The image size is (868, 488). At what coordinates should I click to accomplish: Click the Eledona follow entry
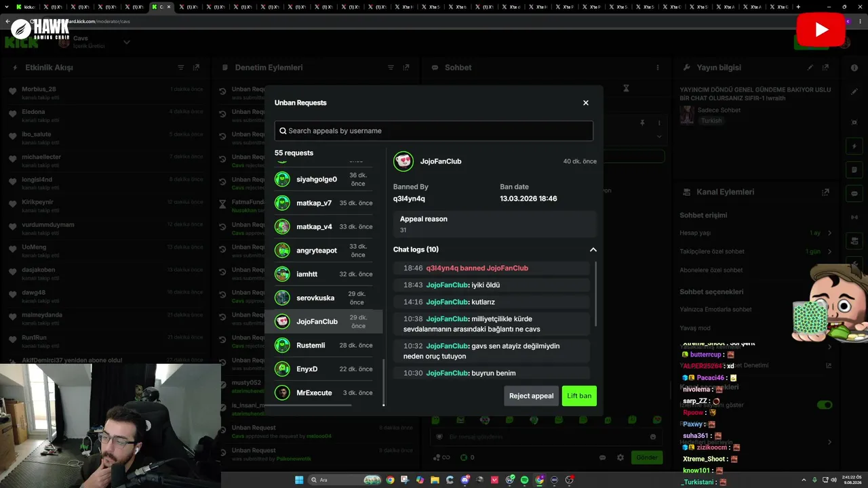(106, 115)
